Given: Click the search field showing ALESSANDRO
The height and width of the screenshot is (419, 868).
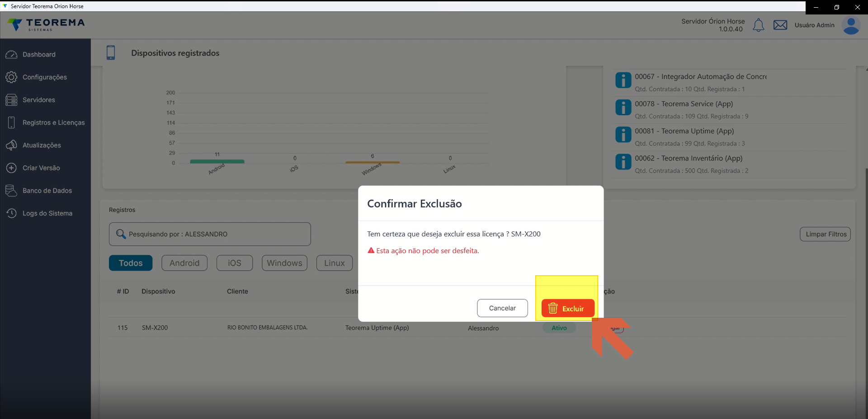Looking at the screenshot, I should click(210, 234).
